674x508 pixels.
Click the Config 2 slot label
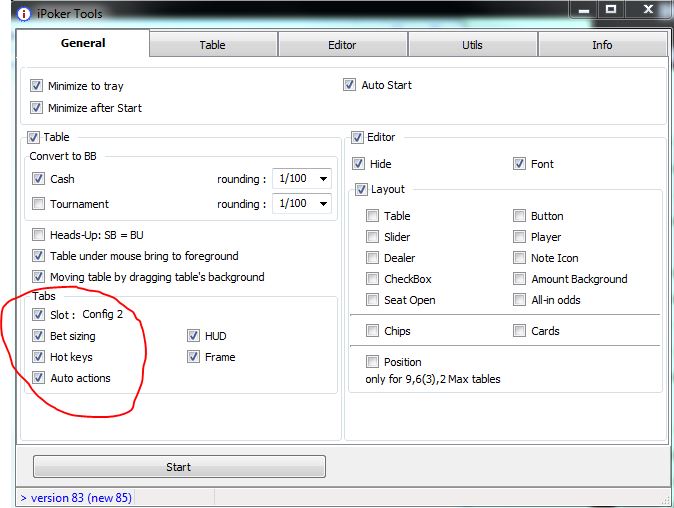point(103,314)
